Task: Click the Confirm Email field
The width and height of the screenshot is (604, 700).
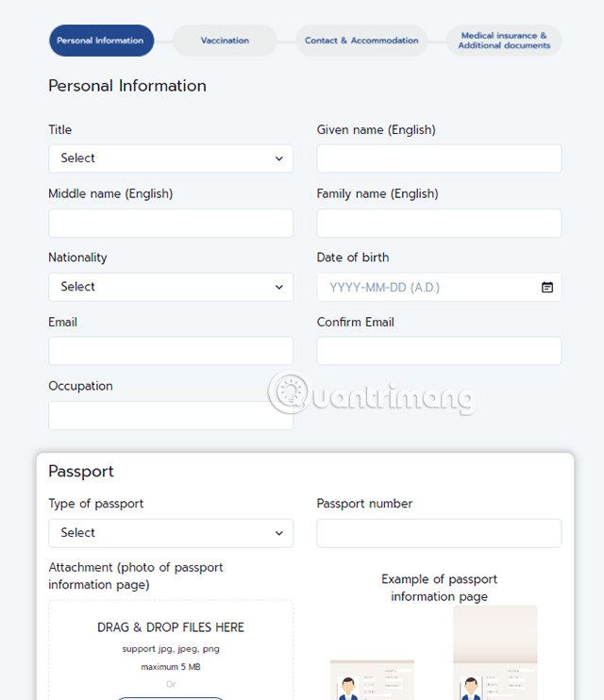Action: (x=439, y=351)
